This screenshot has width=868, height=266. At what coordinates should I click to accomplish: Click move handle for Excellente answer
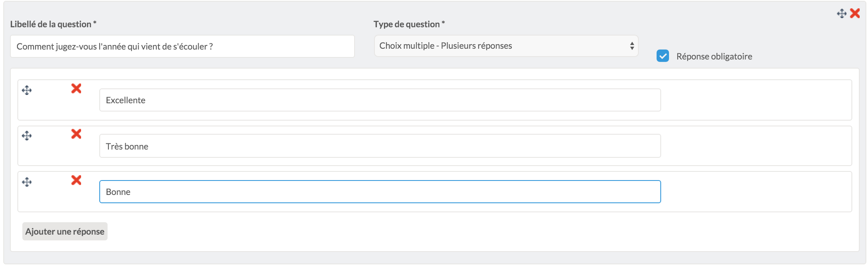27,90
